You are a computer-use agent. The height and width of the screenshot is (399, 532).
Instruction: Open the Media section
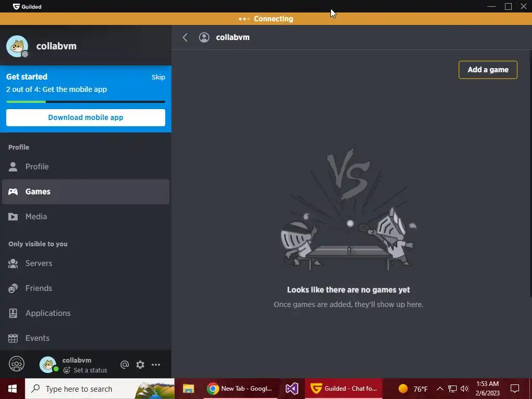click(x=86, y=217)
